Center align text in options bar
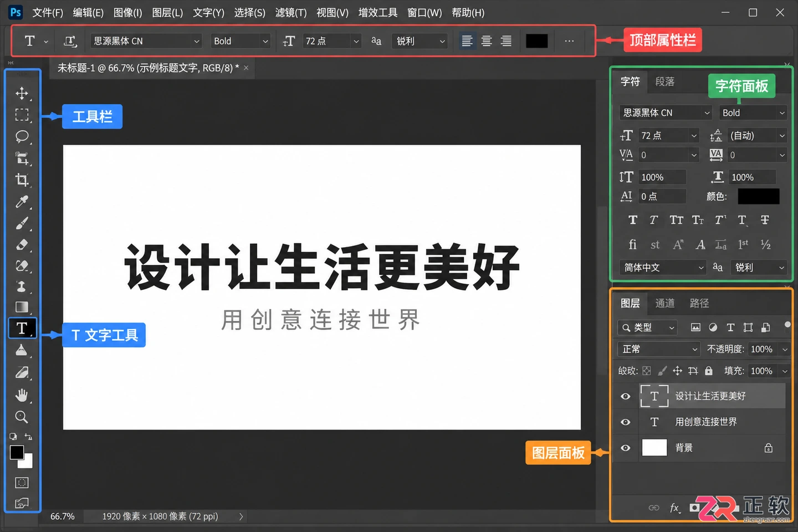798x532 pixels. click(487, 41)
